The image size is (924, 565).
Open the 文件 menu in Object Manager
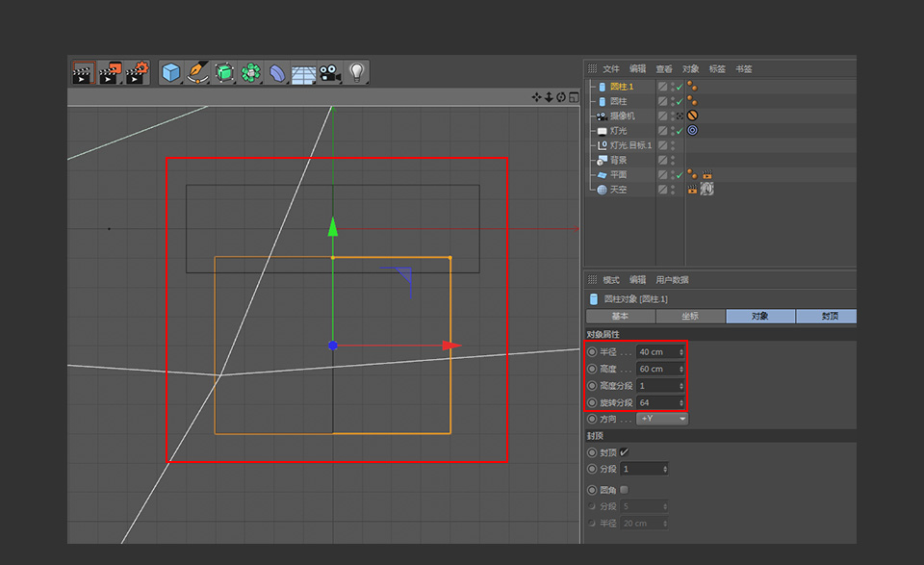click(611, 68)
